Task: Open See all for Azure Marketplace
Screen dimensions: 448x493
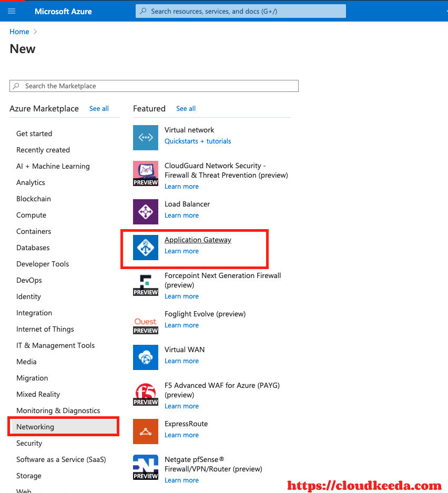Action: (x=99, y=108)
